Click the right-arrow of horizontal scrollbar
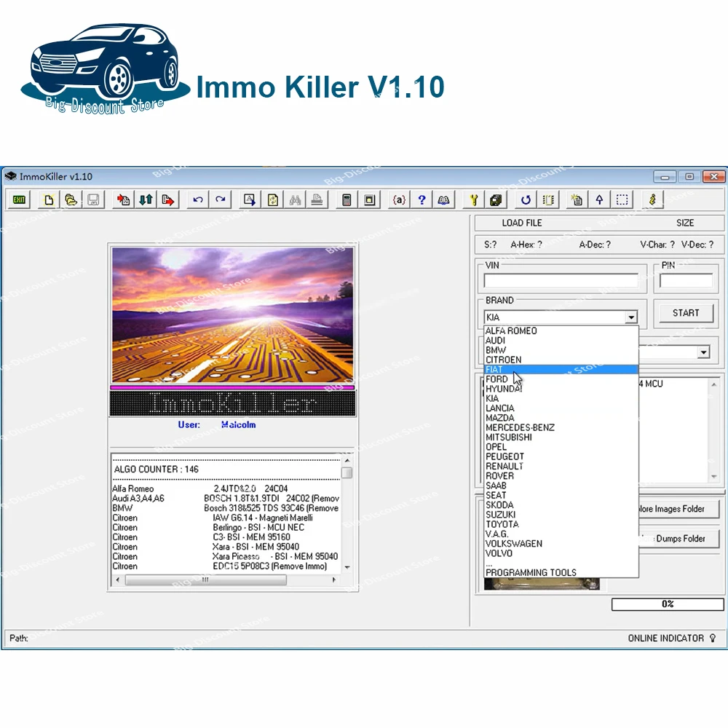Screen dimensions: 728x728 (x=334, y=580)
